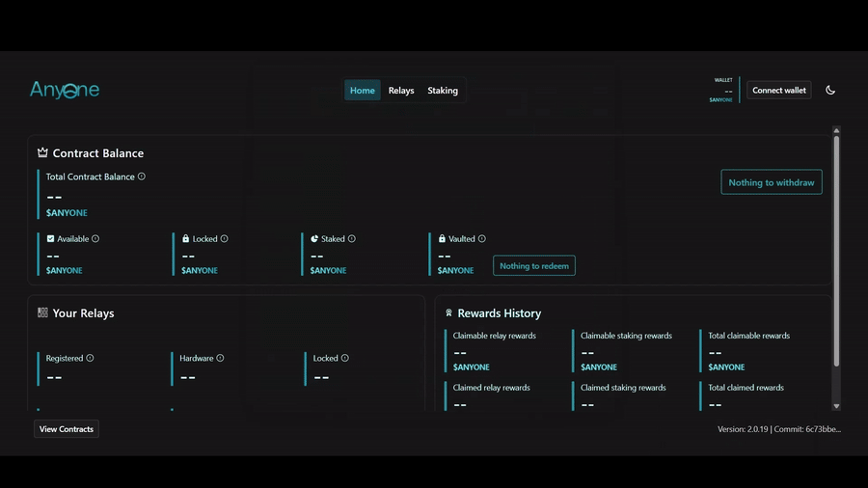
Task: Click info icon next to Locked in Contract Balance
Action: pyautogui.click(x=225, y=238)
